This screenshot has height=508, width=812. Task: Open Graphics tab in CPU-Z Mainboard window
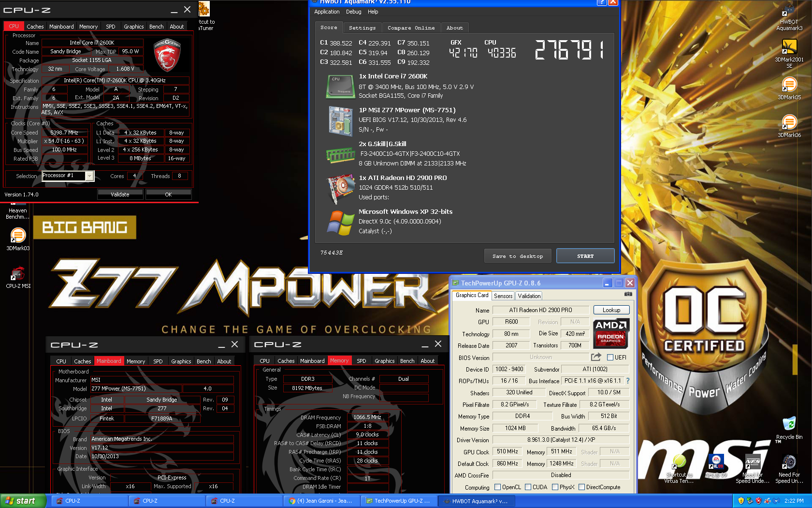coord(181,361)
